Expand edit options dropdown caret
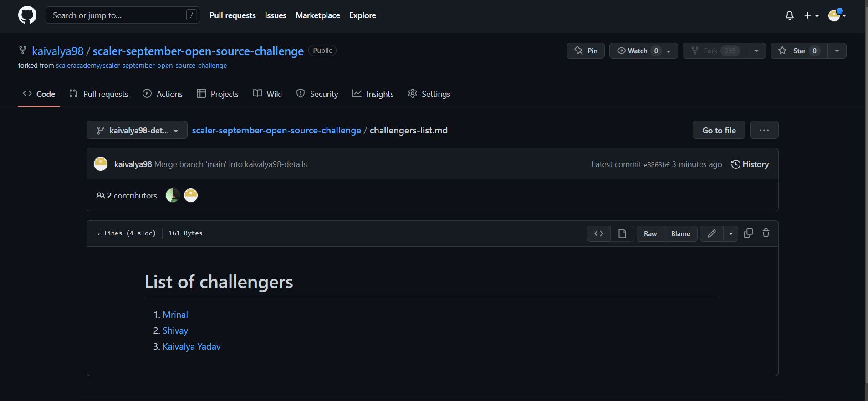Image resolution: width=868 pixels, height=401 pixels. [x=731, y=233]
